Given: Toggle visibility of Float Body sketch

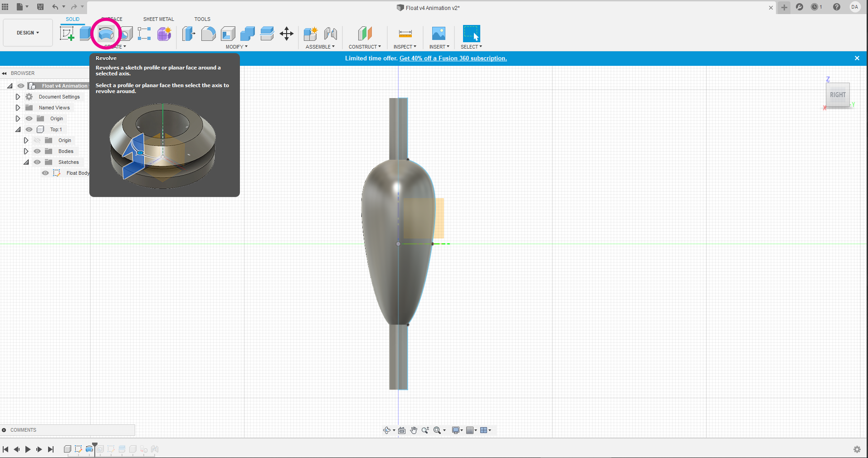Looking at the screenshot, I should click(x=45, y=173).
